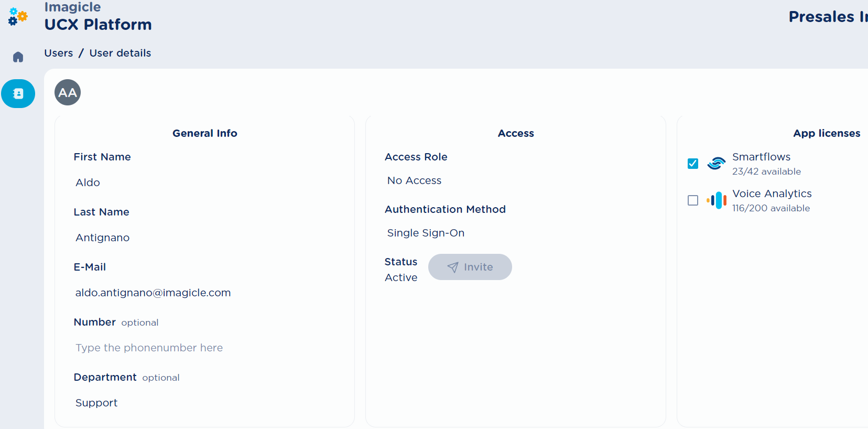Click the User details breadcrumb
868x429 pixels.
[120, 53]
